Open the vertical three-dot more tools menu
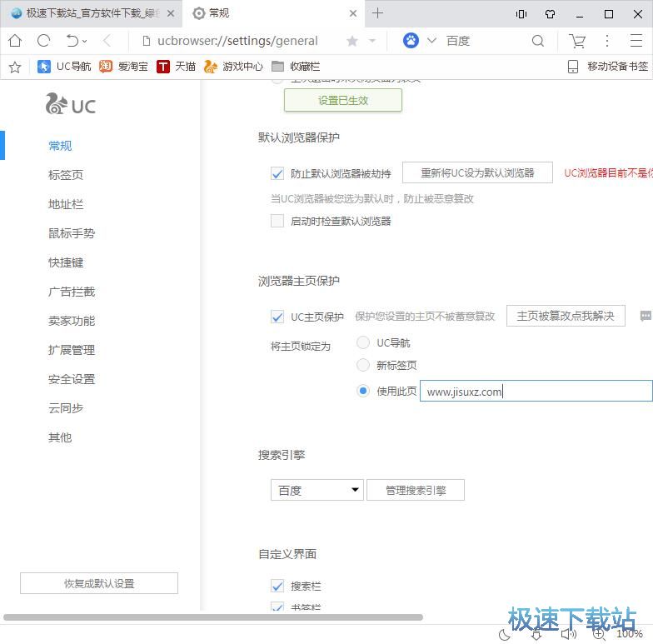 pos(606,40)
